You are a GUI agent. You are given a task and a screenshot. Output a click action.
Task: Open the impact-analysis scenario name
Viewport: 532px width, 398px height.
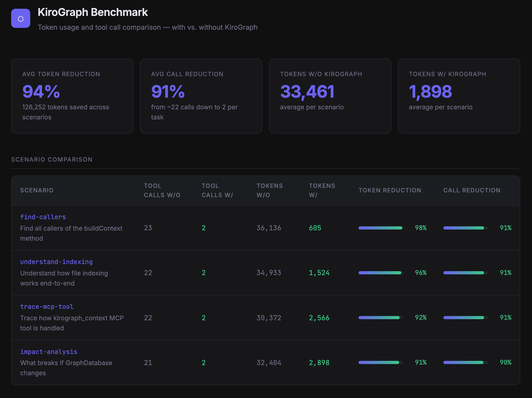click(x=49, y=352)
